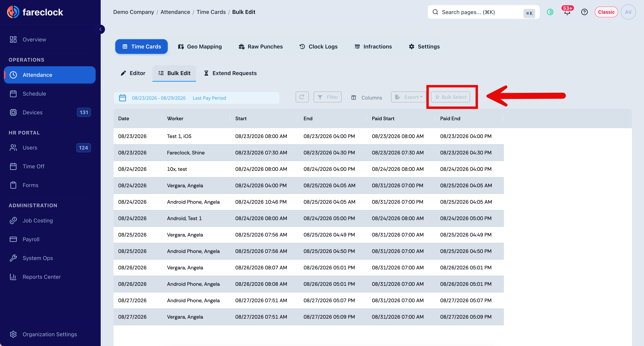
Task: Select the Last Pay Period range
Action: tap(209, 98)
